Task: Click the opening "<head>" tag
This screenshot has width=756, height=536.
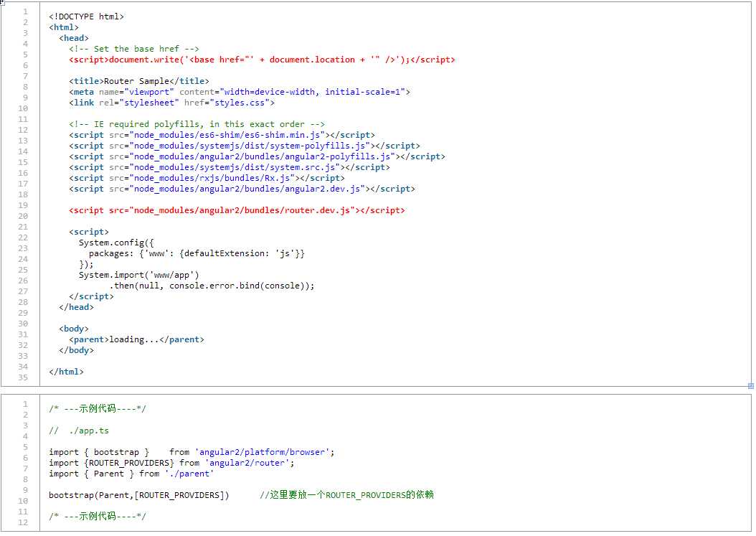Action: tap(74, 38)
